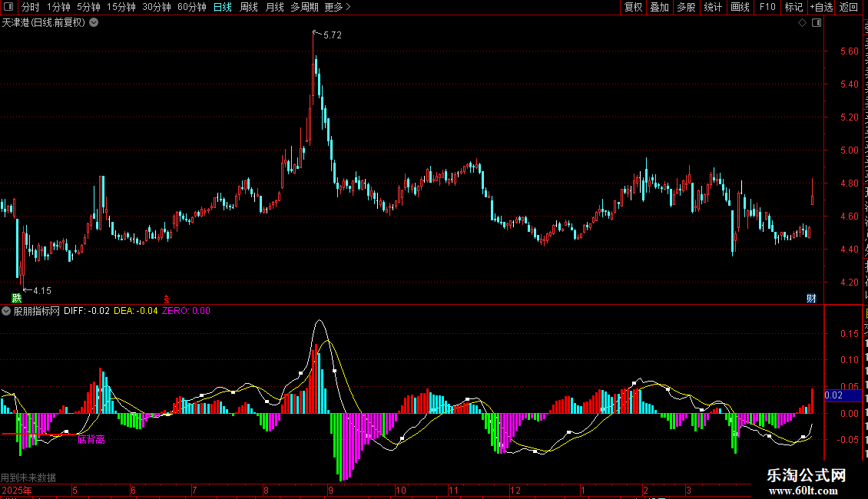Click the red S marker on chart

coord(166,299)
